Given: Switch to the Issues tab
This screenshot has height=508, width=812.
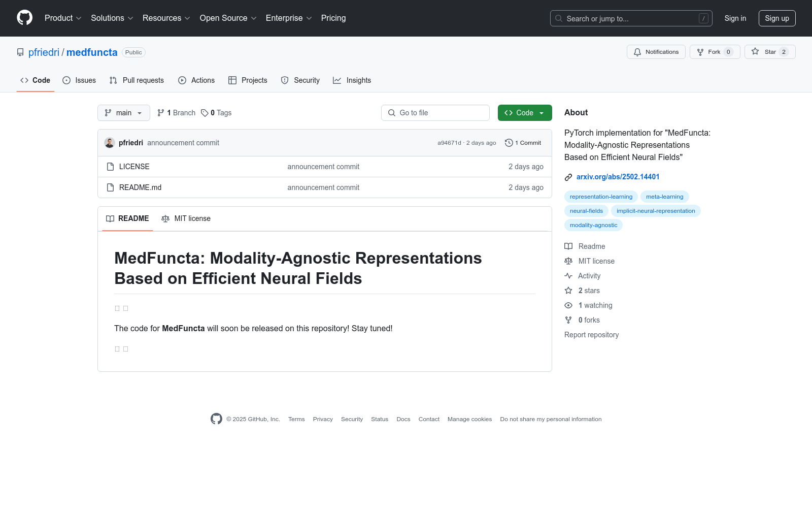Looking at the screenshot, I should (79, 80).
